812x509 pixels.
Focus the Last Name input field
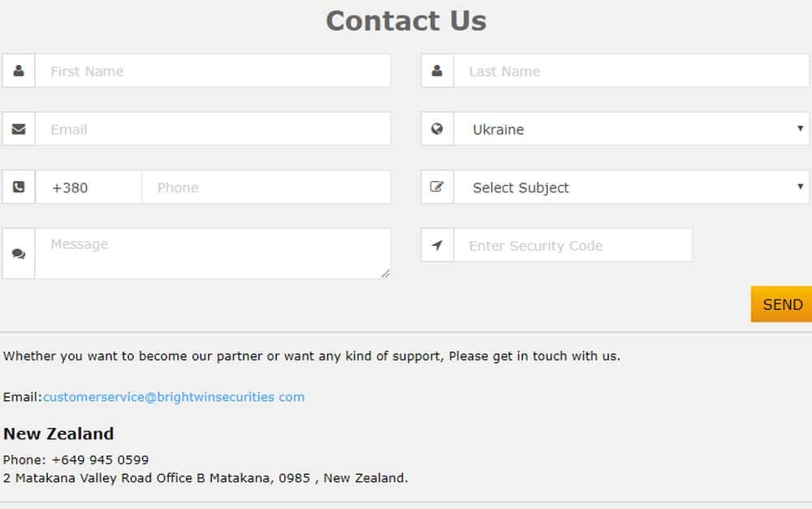pos(632,71)
